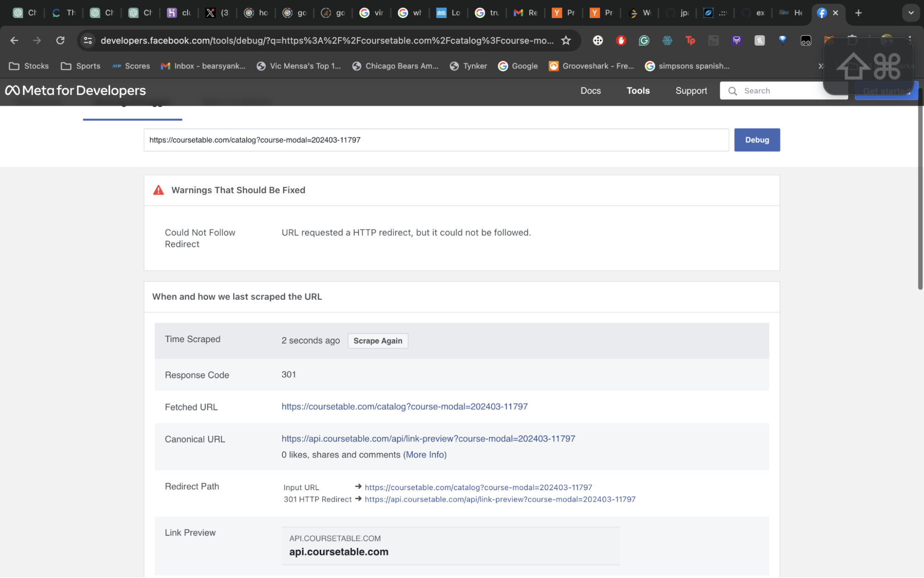The image size is (924, 578).
Task: Click the search magnifier icon
Action: (733, 91)
